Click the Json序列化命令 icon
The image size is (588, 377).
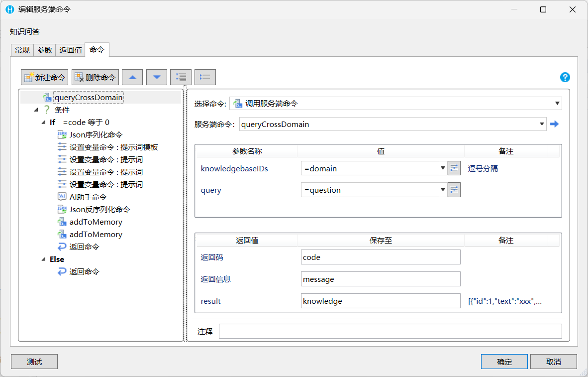coord(62,134)
